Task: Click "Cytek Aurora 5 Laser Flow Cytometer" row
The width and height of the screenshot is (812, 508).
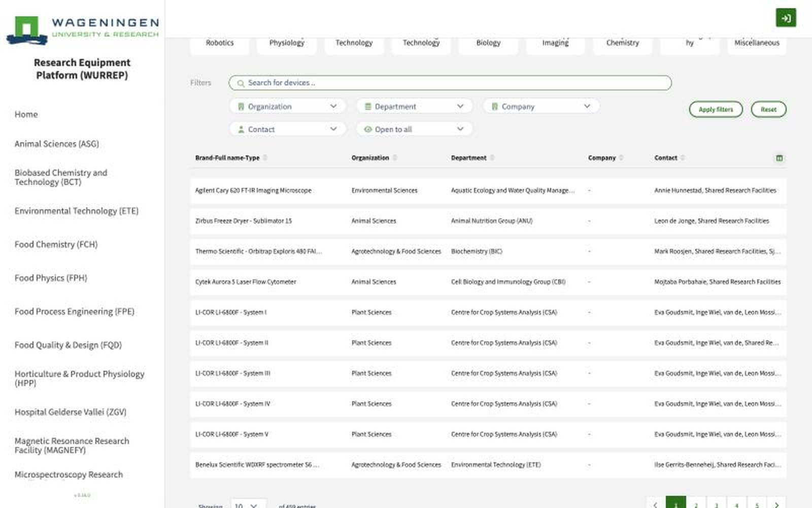Action: pos(488,282)
